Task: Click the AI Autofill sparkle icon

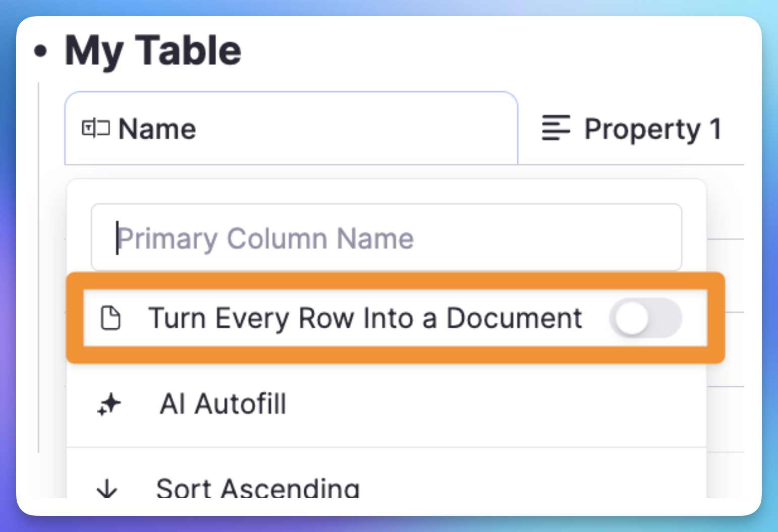Action: [x=109, y=404]
